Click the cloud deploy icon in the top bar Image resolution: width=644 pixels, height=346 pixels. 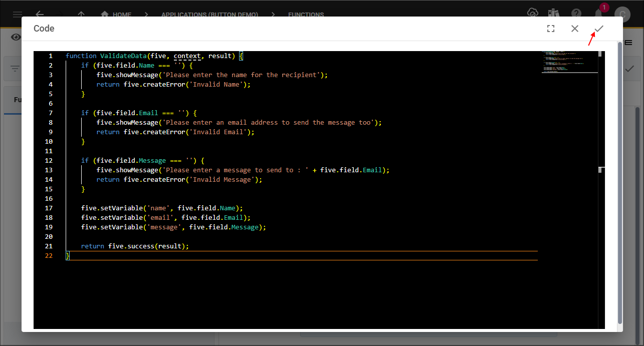coord(533,13)
